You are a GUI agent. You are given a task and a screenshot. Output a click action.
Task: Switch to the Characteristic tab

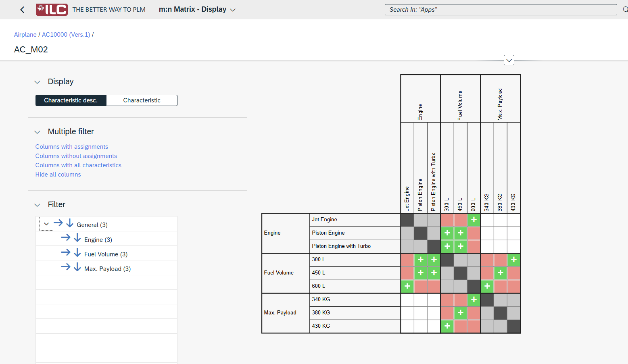[x=142, y=100]
